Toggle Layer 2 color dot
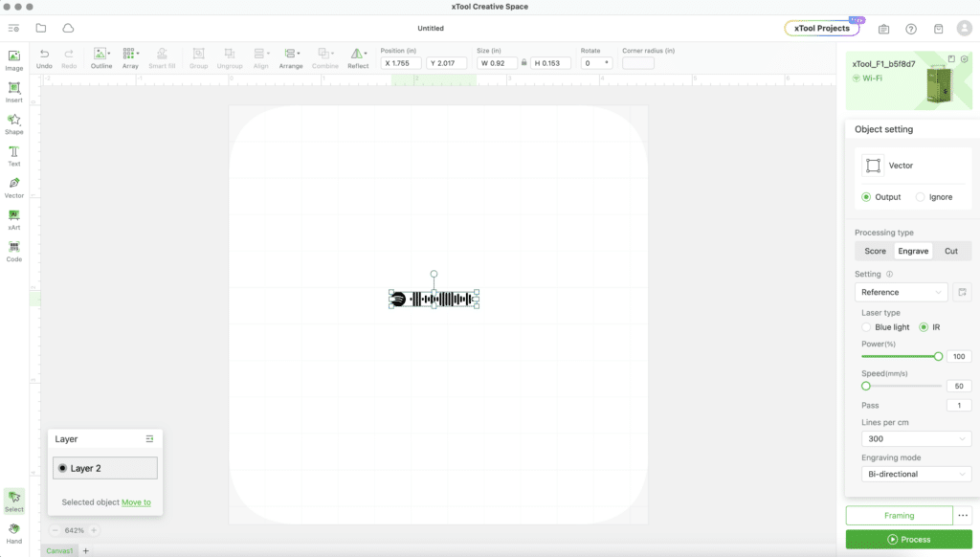Screen dimensions: 980x557 click(62, 468)
